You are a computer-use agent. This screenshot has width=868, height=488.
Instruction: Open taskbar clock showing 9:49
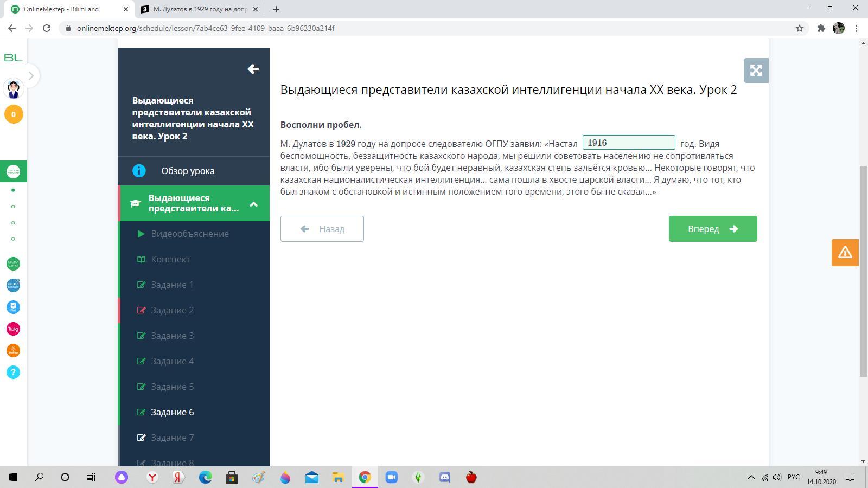click(x=821, y=477)
